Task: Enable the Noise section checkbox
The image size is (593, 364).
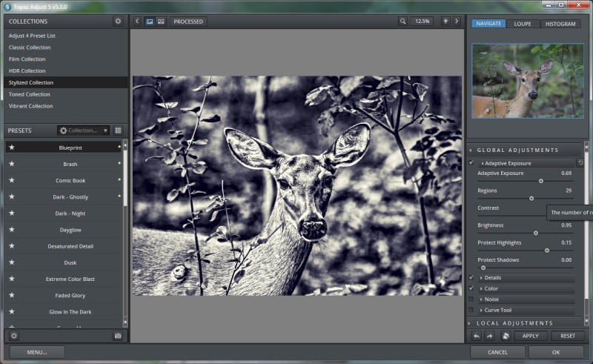Action: (x=471, y=300)
